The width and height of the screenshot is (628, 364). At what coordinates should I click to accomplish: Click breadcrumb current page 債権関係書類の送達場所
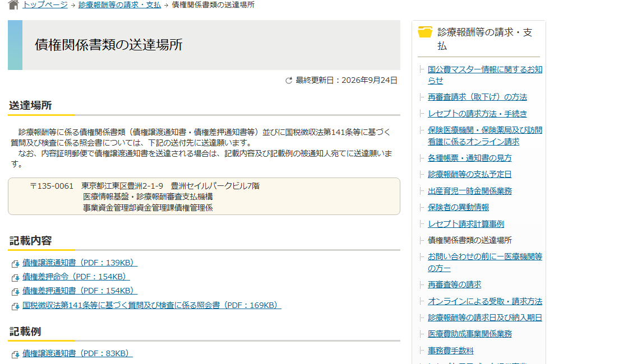(x=213, y=5)
